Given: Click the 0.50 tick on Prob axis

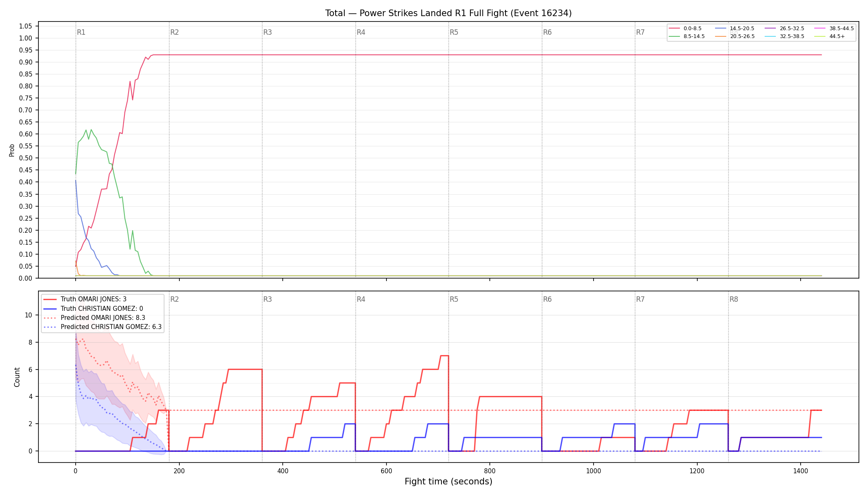Looking at the screenshot, I should pos(25,158).
